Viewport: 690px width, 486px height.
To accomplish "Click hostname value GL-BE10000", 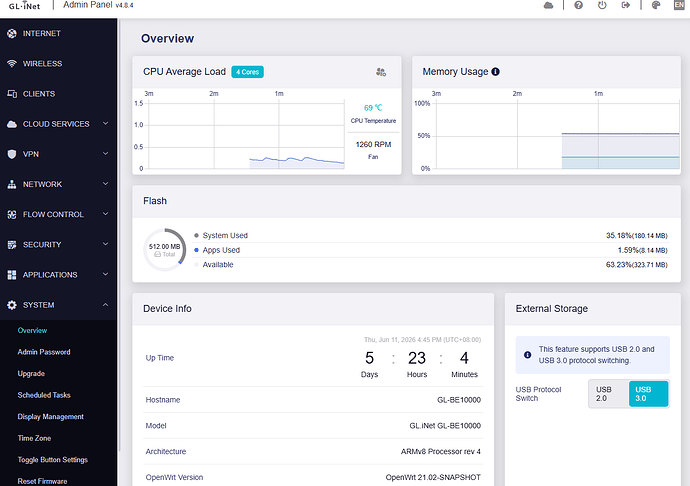I will click(459, 400).
